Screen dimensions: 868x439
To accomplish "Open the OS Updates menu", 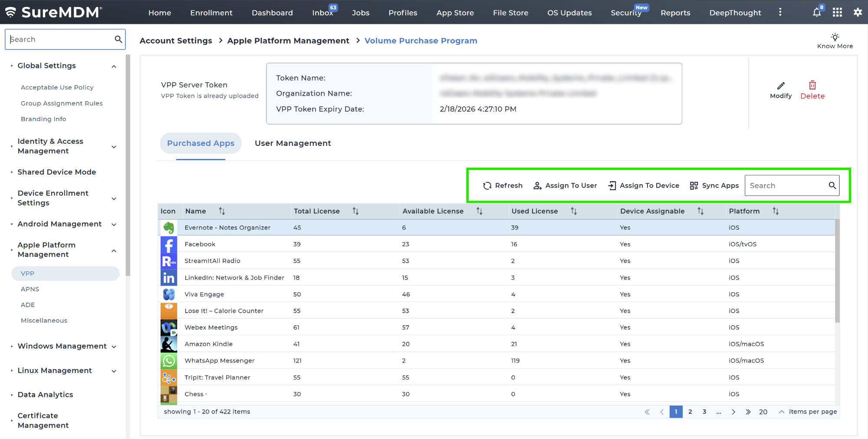I will [569, 13].
